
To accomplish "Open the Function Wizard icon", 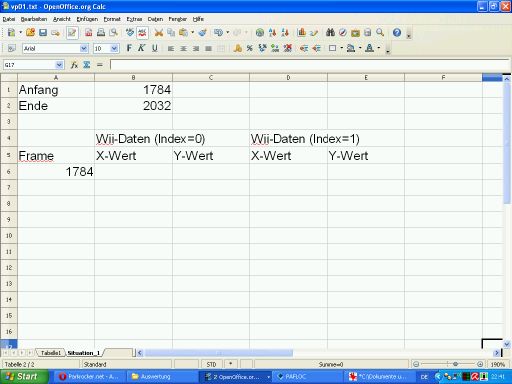I will point(74,65).
